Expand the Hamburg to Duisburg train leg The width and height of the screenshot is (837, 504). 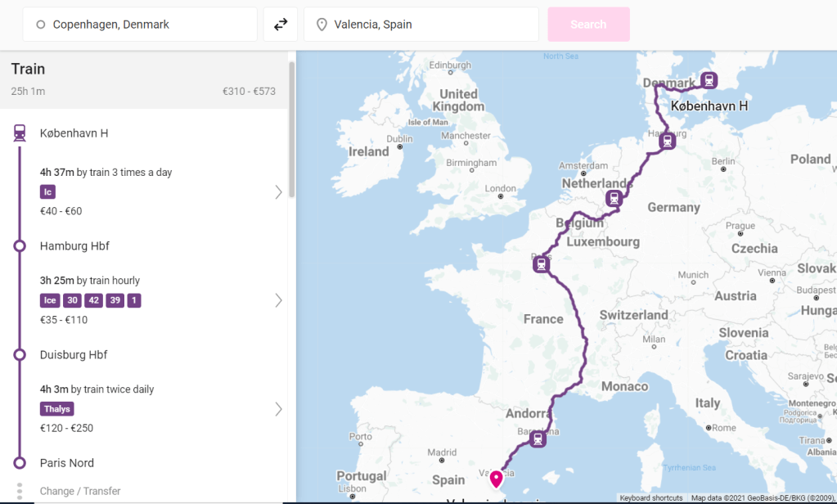click(278, 300)
